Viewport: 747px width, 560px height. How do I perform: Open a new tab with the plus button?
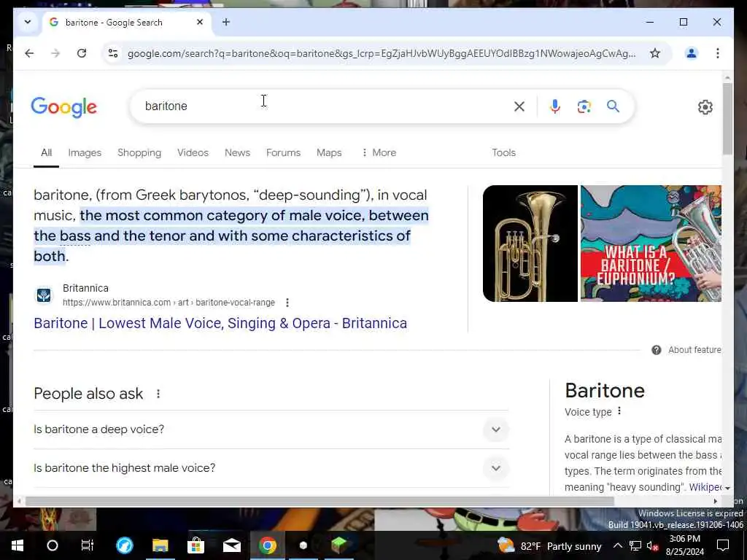click(x=226, y=22)
